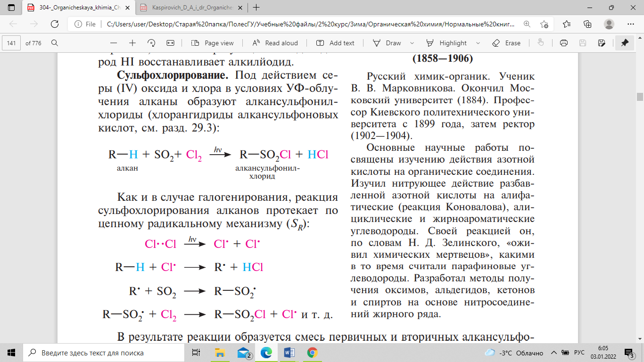Screen dimensions: 644x362
Task: Open Microsoft Edge from taskbar
Action: click(x=266, y=353)
